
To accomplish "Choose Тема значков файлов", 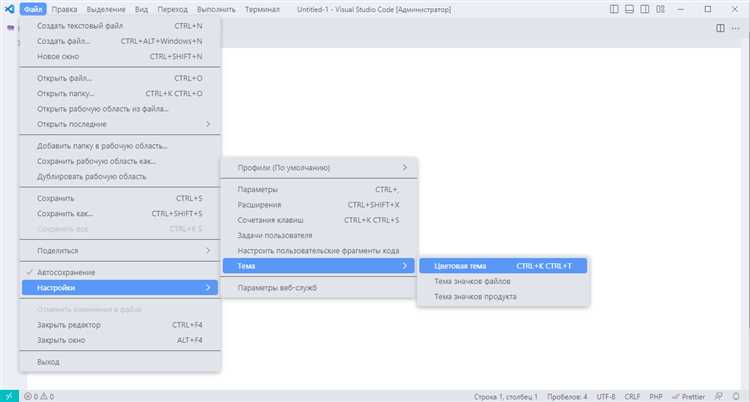I will (503, 281).
